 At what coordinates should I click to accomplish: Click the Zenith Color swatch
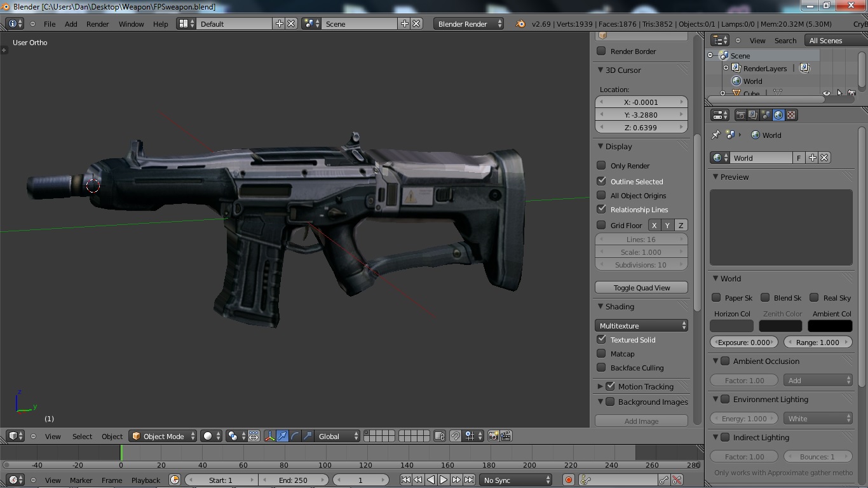[x=780, y=325]
